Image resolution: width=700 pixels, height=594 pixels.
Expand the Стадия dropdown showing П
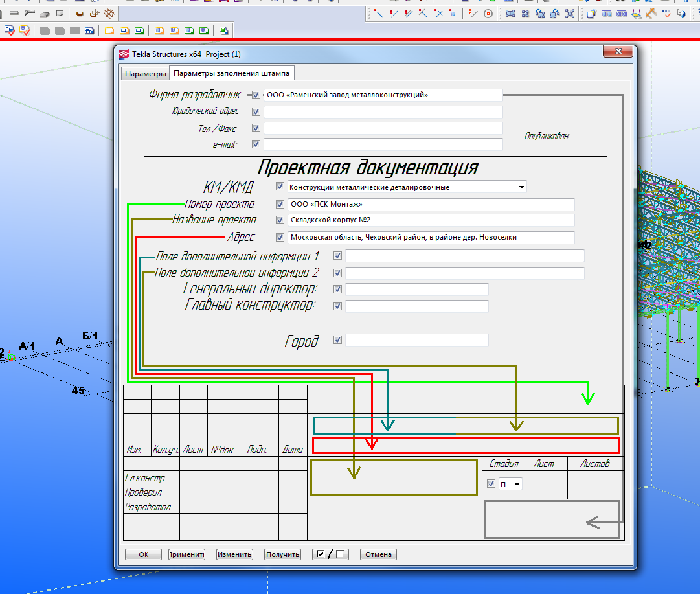(x=516, y=485)
